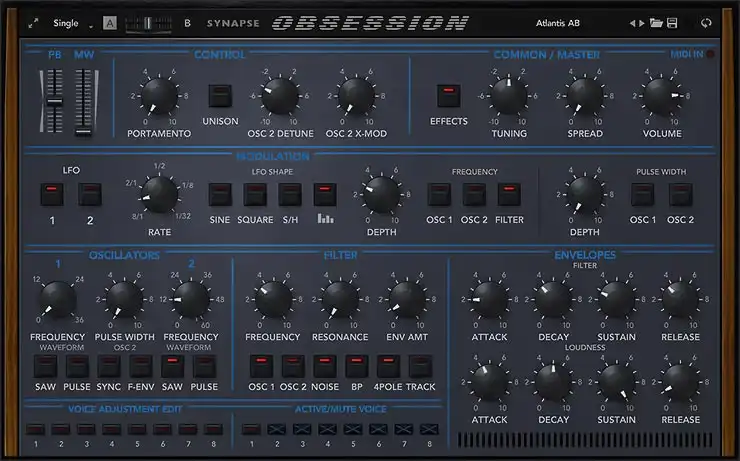Toggle frequency modulation OSC 2 button

point(474,194)
